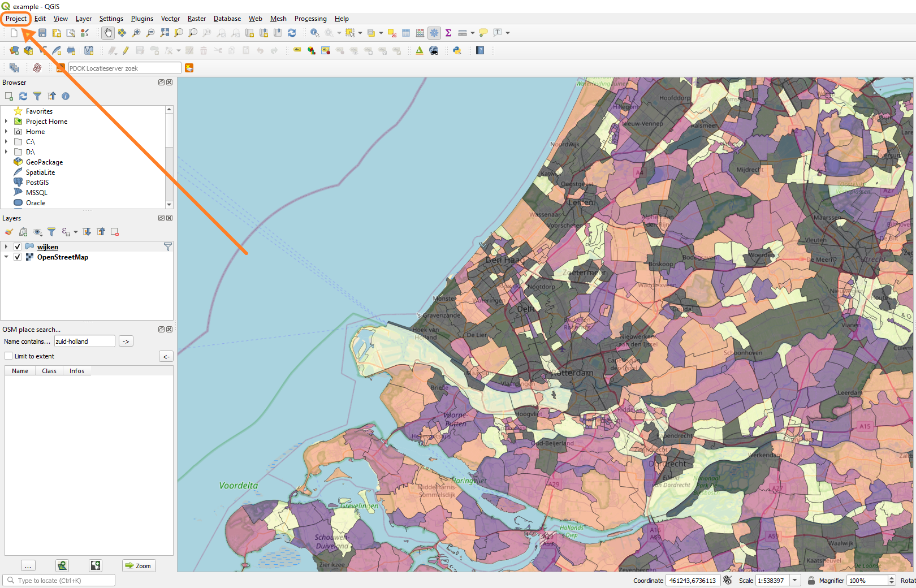Expand the Project Home browser item
Image resolution: width=916 pixels, height=588 pixels.
tap(6, 122)
